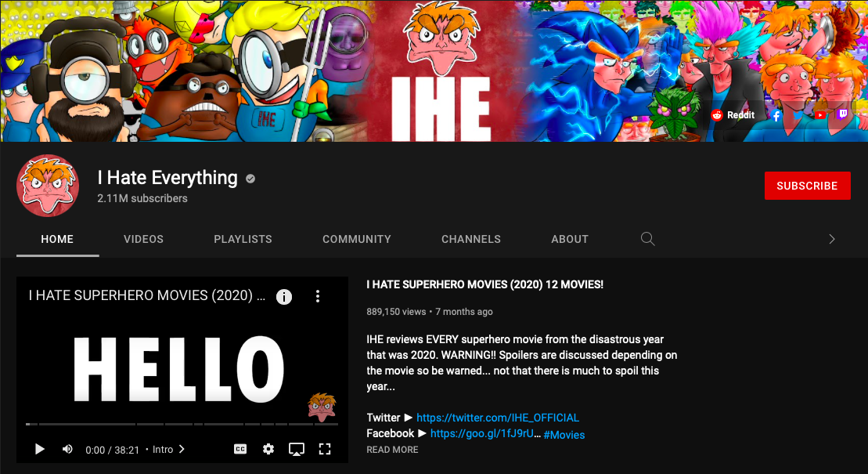This screenshot has height=474, width=868.
Task: Switch to the PLAYLISTS tab
Action: pos(243,239)
